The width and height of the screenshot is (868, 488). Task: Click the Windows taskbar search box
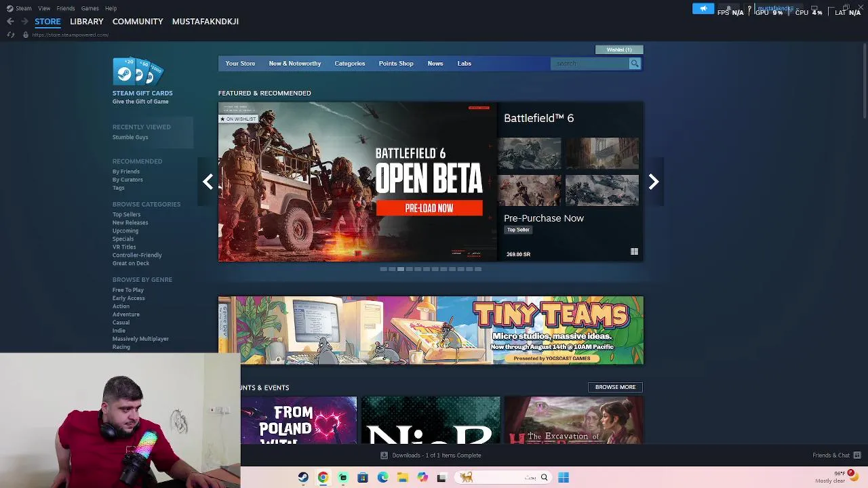(503, 478)
